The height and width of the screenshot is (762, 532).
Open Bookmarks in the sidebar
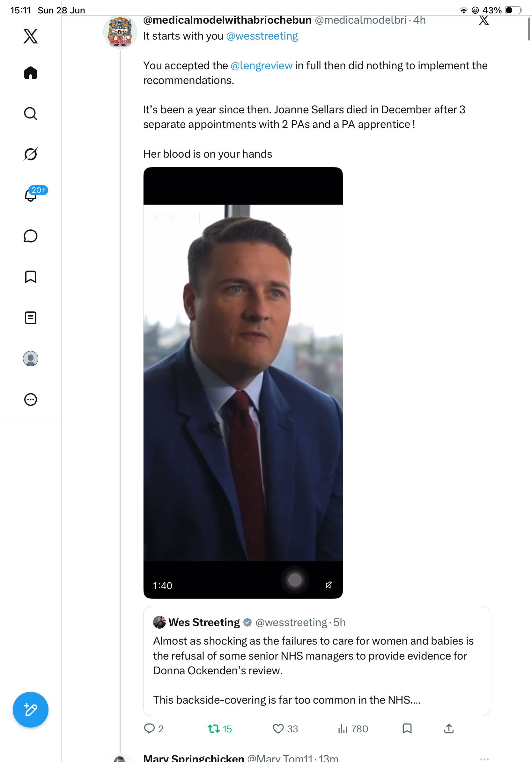pos(31,277)
